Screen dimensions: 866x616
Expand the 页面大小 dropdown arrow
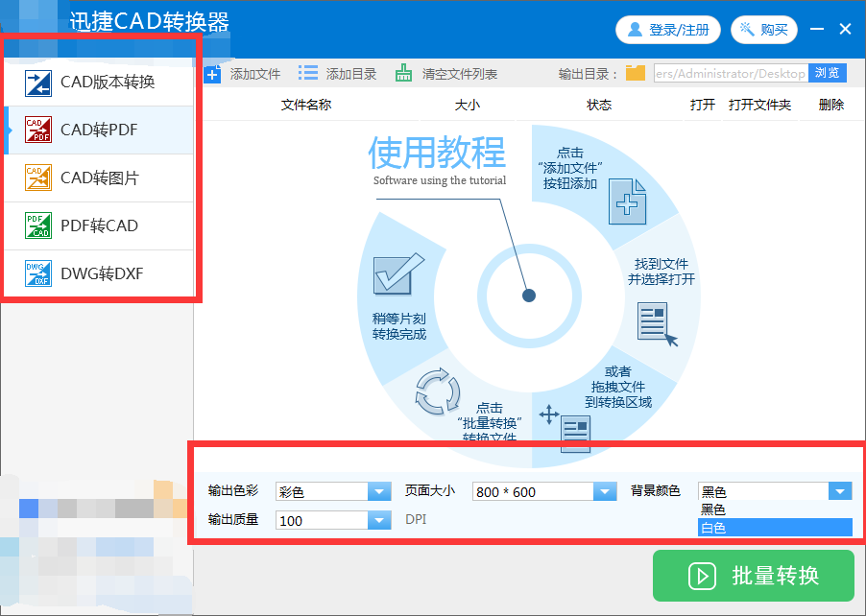point(605,491)
